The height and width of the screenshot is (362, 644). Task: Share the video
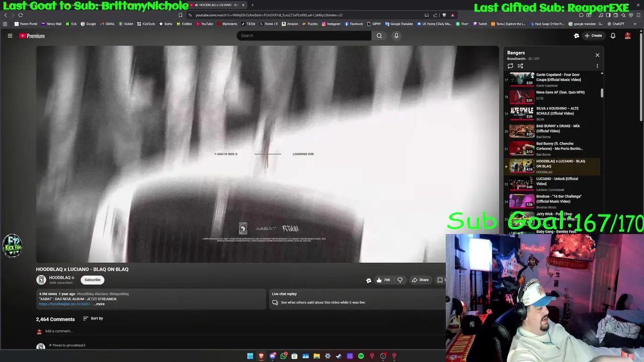[x=420, y=280]
